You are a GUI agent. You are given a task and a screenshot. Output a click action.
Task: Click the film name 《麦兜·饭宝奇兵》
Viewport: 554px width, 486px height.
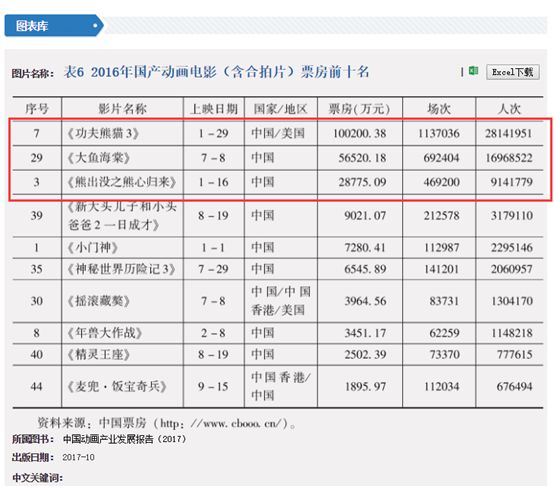point(117,386)
